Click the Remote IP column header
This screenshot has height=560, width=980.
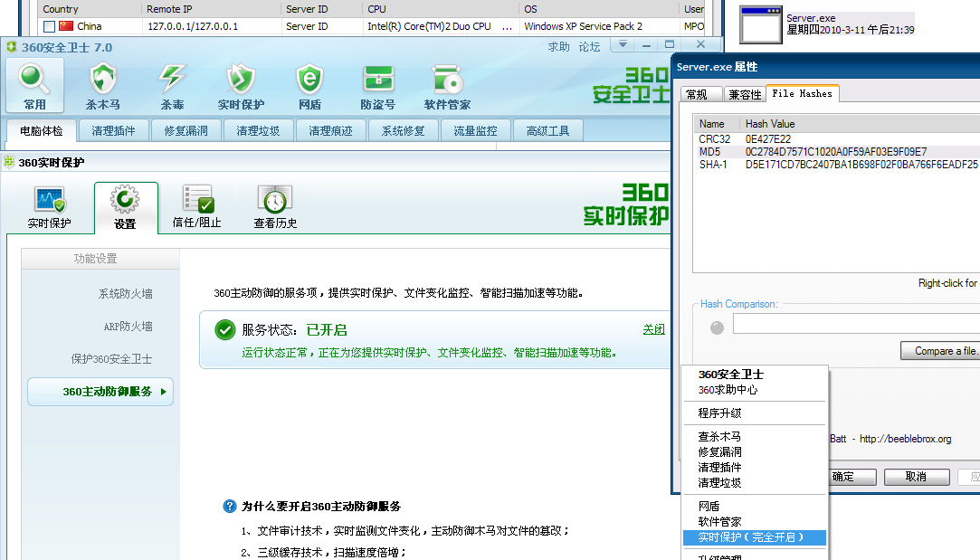[211, 9]
